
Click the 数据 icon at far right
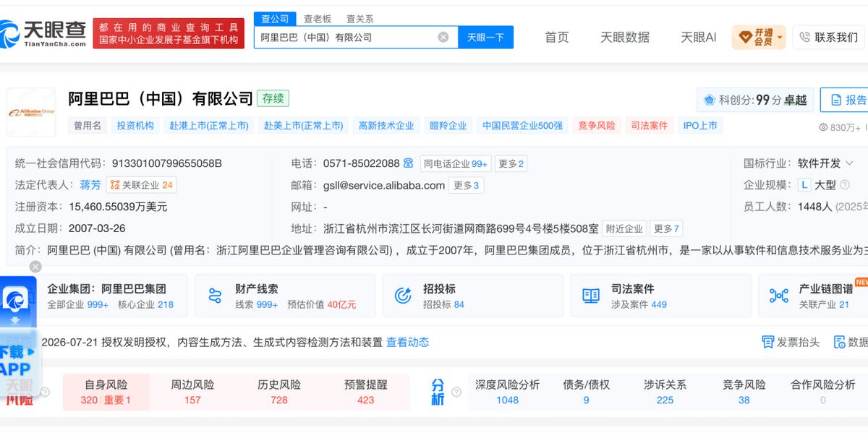(840, 342)
